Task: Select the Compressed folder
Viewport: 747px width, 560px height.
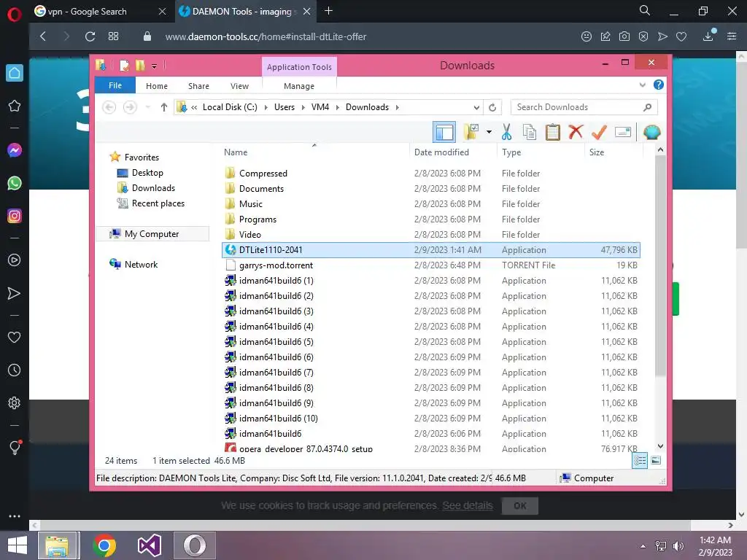Action: 431,174
